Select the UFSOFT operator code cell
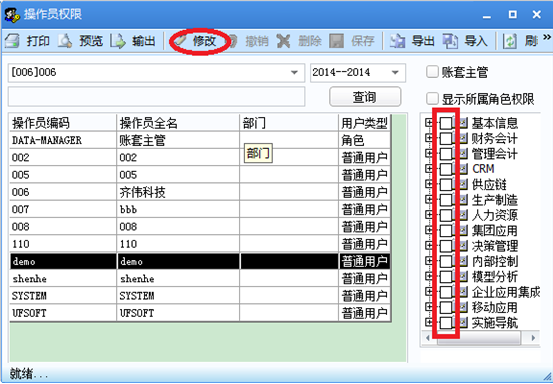Image resolution: width=553 pixels, height=384 pixels. coord(63,313)
